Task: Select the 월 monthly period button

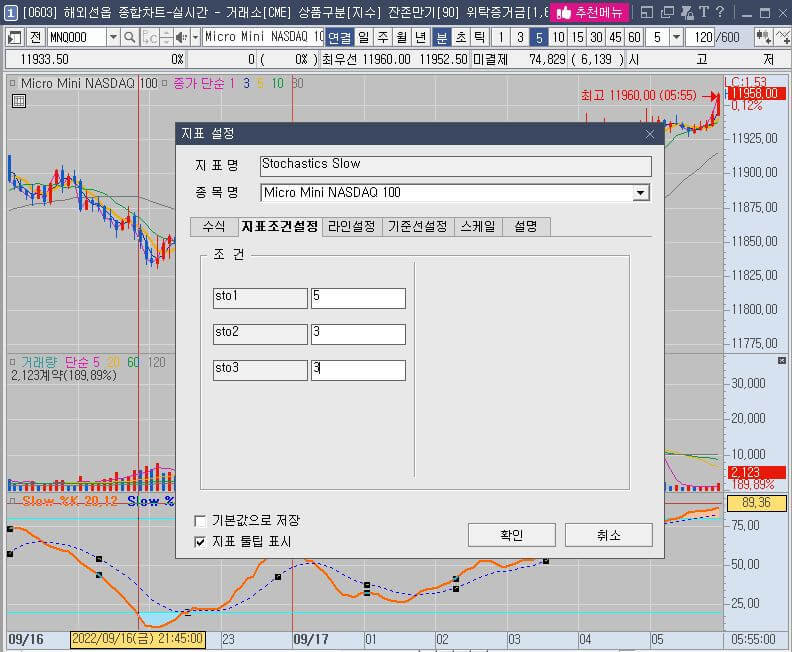Action: coord(402,37)
